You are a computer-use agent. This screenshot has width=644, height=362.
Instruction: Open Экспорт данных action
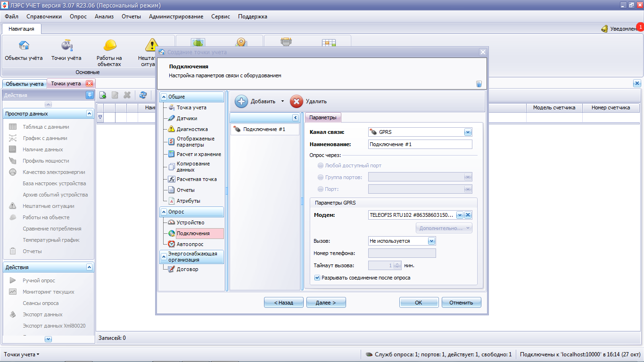coord(42,314)
